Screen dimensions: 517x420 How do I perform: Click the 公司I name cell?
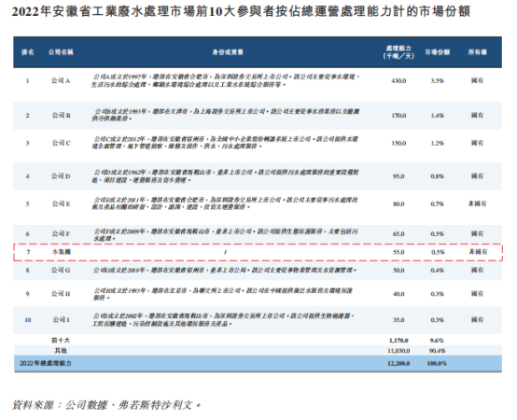click(x=62, y=320)
